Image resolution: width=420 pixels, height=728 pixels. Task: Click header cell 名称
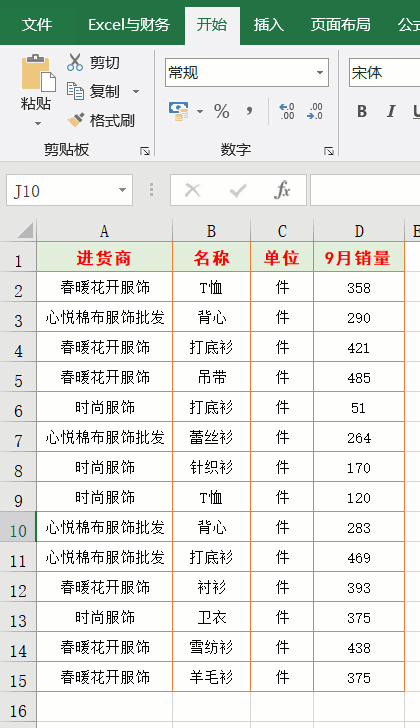(x=211, y=257)
